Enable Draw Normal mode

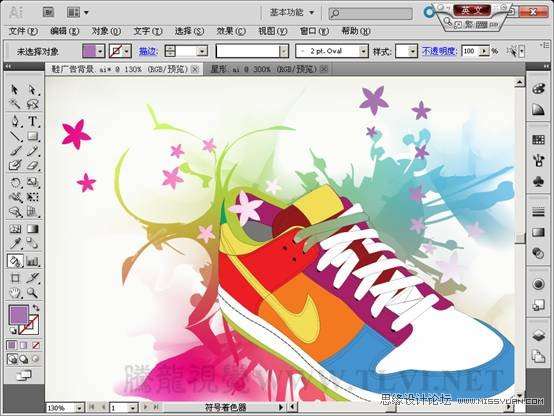[12, 359]
